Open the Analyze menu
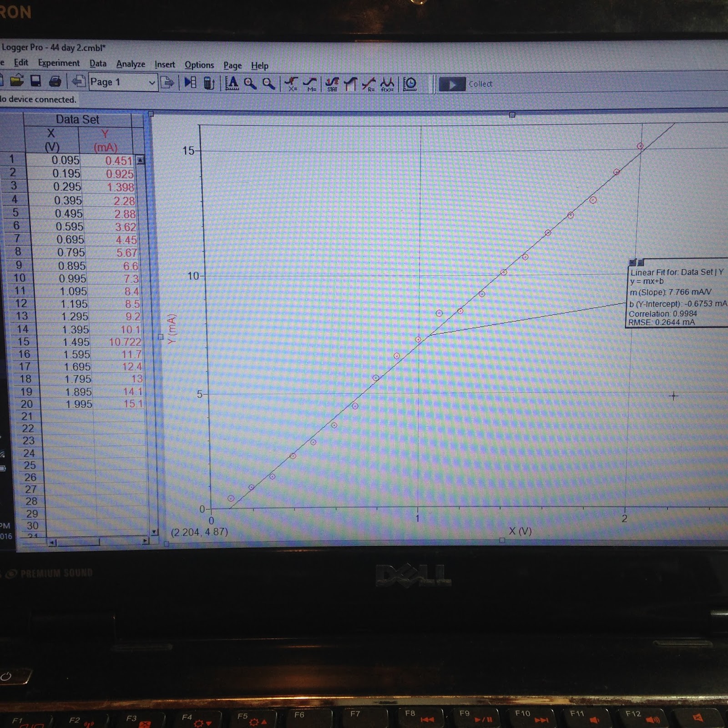728x728 pixels. click(131, 64)
